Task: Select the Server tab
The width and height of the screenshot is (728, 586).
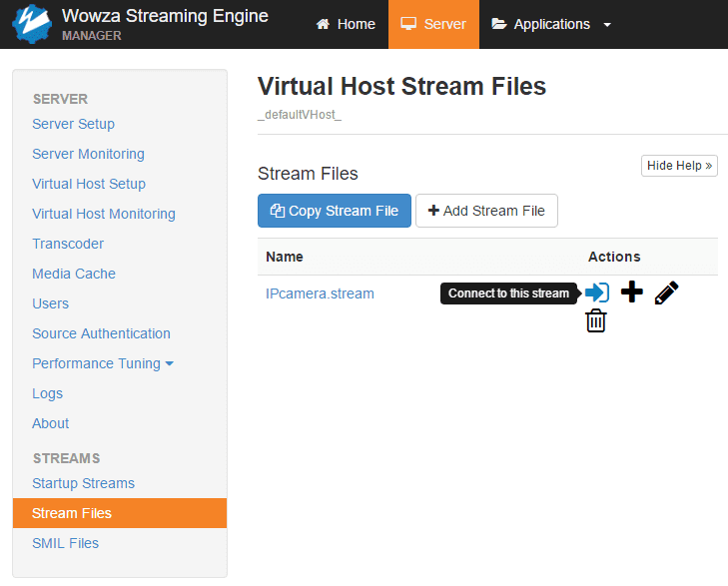Action: (x=433, y=24)
